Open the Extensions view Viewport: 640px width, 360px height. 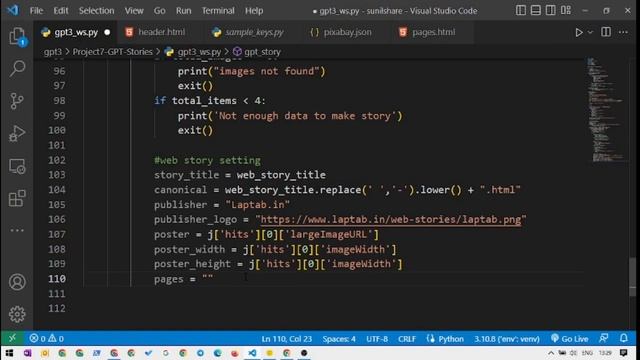click(17, 198)
